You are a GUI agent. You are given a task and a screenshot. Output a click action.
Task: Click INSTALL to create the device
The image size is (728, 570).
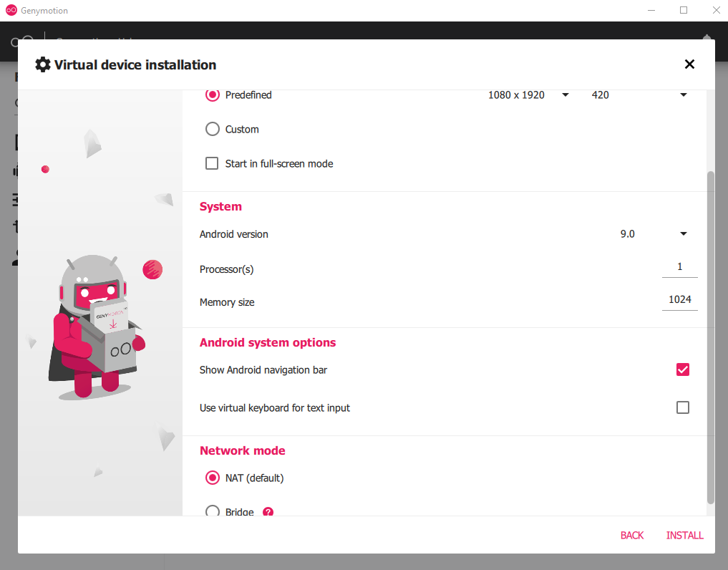click(x=685, y=535)
